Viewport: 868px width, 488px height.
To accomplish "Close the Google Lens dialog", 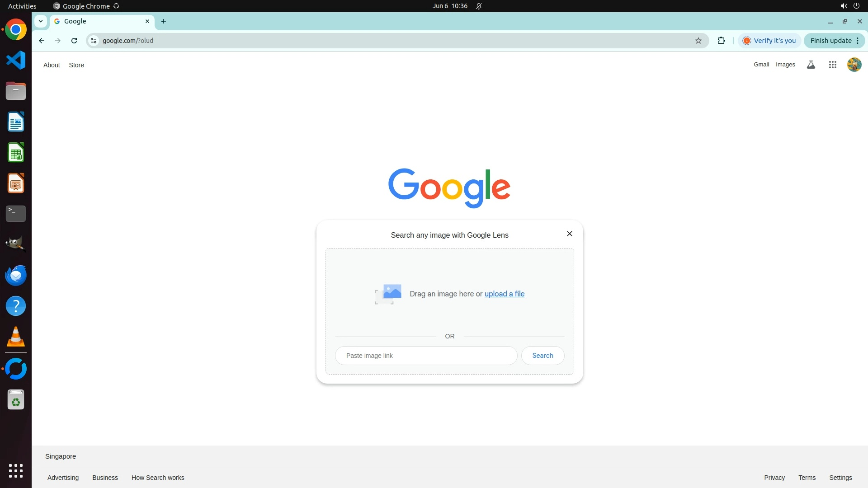I will coord(570,234).
